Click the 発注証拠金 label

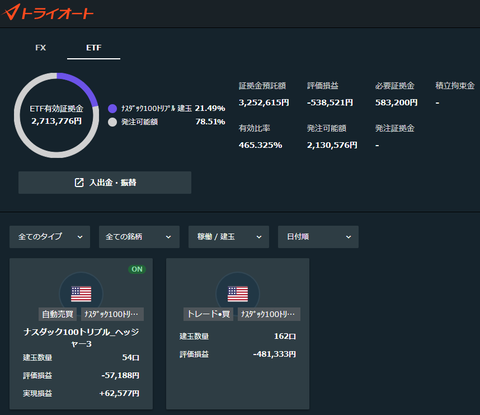[395, 128]
